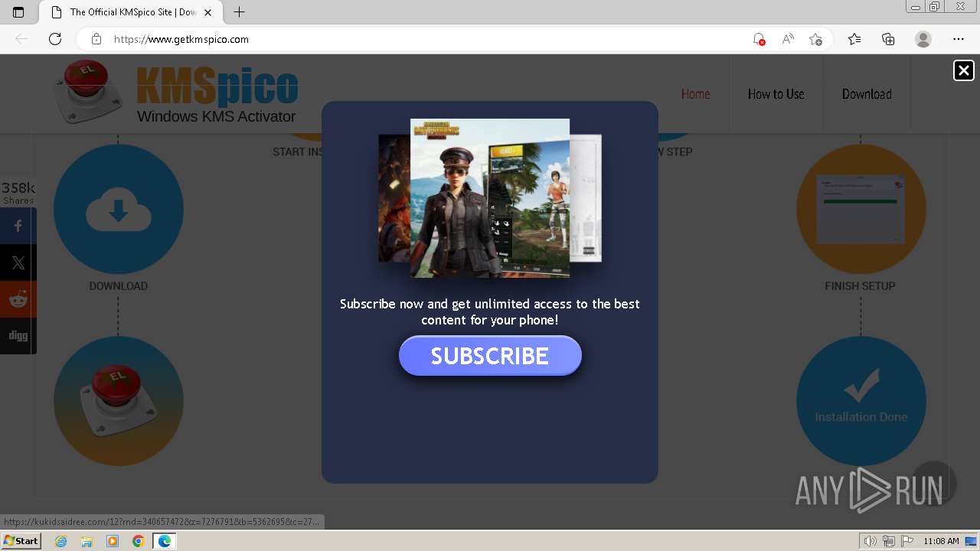Open Action Center flag tray icon
The image size is (980, 551).
point(906,541)
